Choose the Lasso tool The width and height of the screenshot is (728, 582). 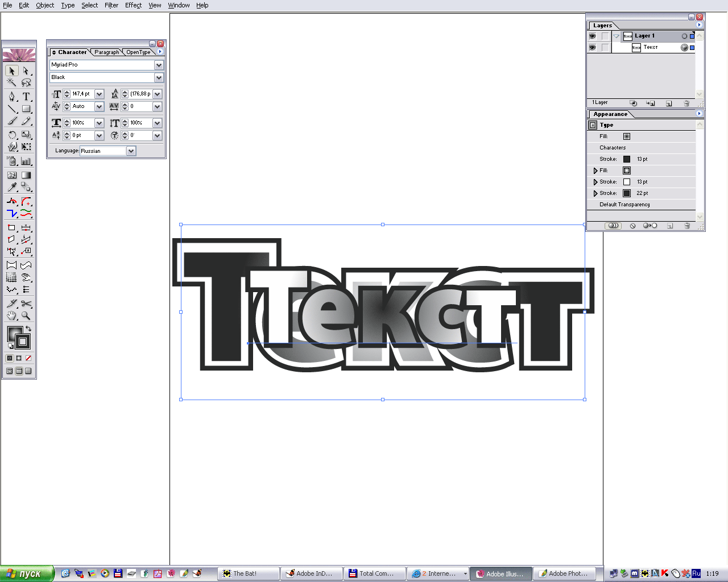point(26,82)
